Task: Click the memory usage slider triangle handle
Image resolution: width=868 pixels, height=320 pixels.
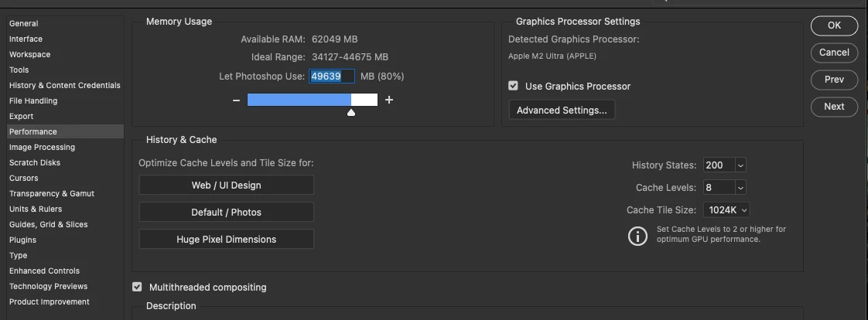Action: tap(351, 113)
